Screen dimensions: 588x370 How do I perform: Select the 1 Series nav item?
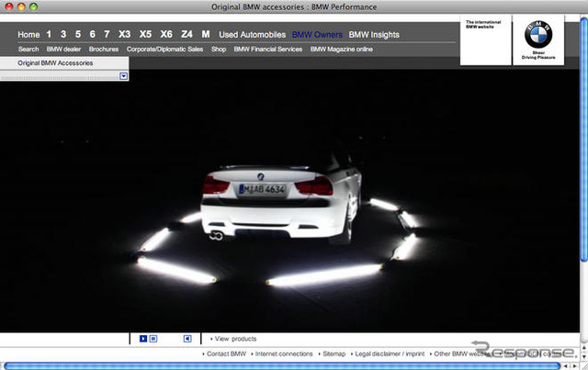49,34
